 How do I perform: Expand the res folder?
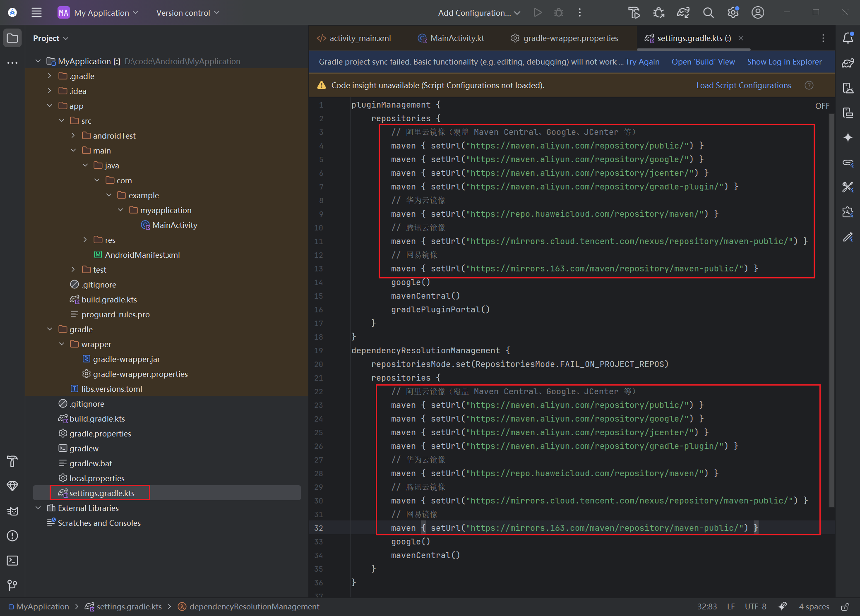85,240
